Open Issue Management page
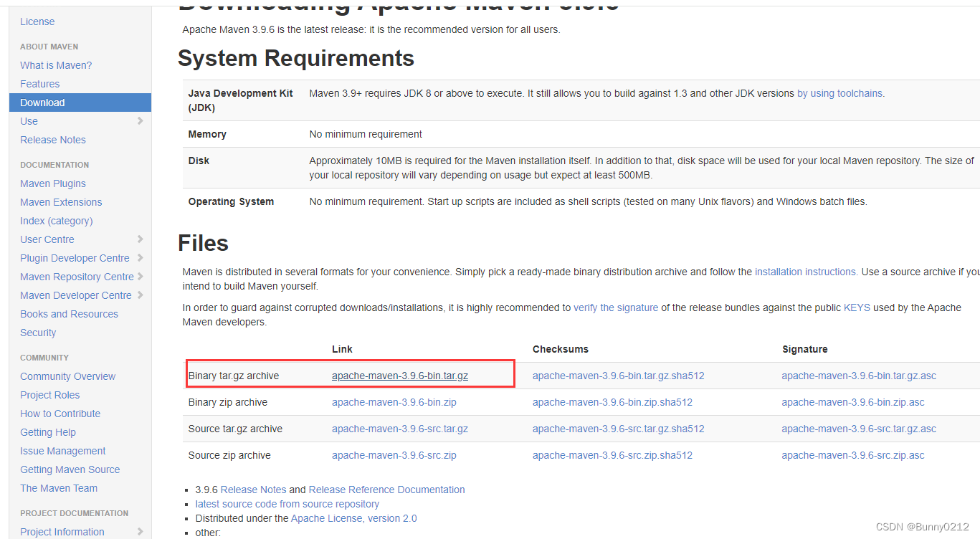 pyautogui.click(x=63, y=451)
